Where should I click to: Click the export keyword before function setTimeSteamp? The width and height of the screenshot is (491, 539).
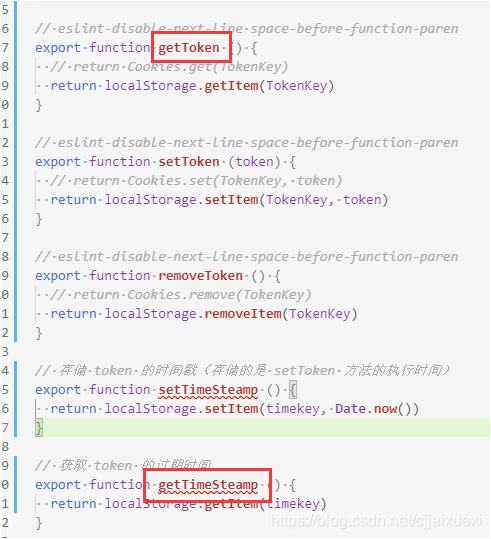pyautogui.click(x=58, y=390)
